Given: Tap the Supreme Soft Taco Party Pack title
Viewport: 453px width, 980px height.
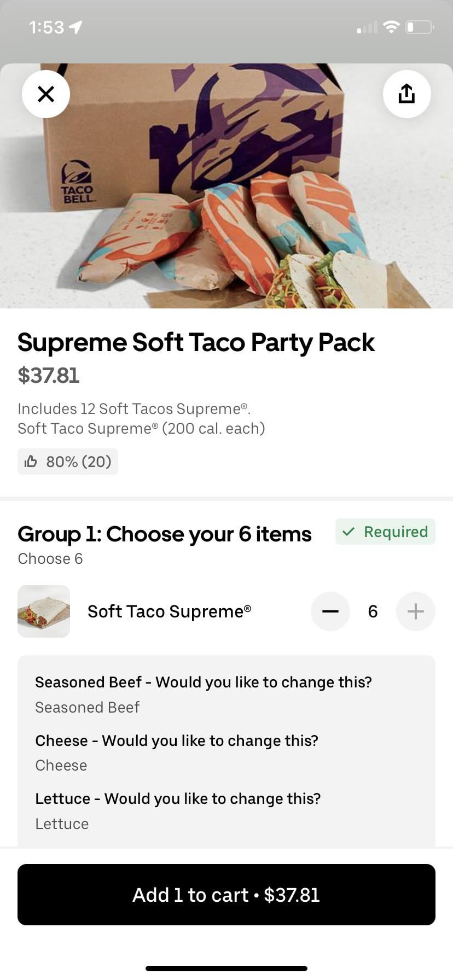Looking at the screenshot, I should tap(196, 343).
